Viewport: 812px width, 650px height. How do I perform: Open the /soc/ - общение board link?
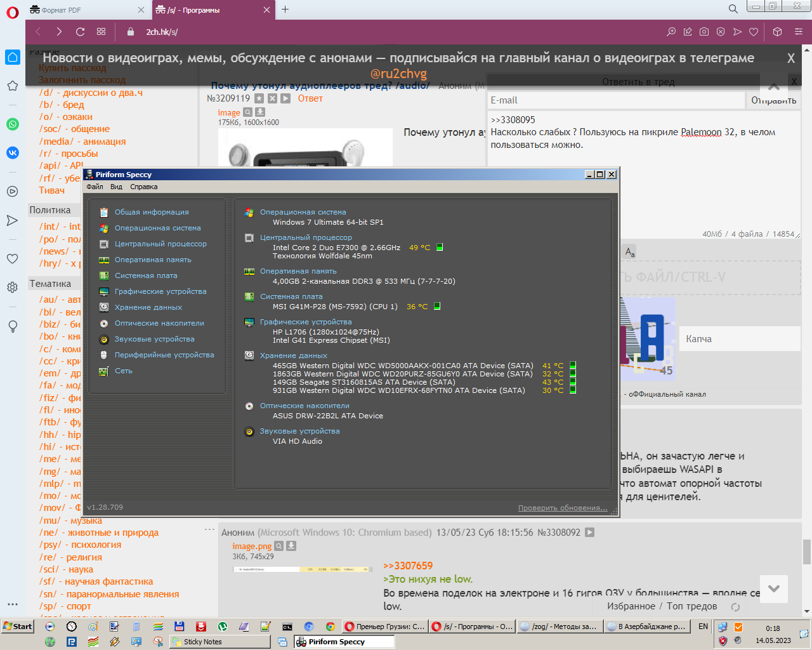tap(74, 129)
